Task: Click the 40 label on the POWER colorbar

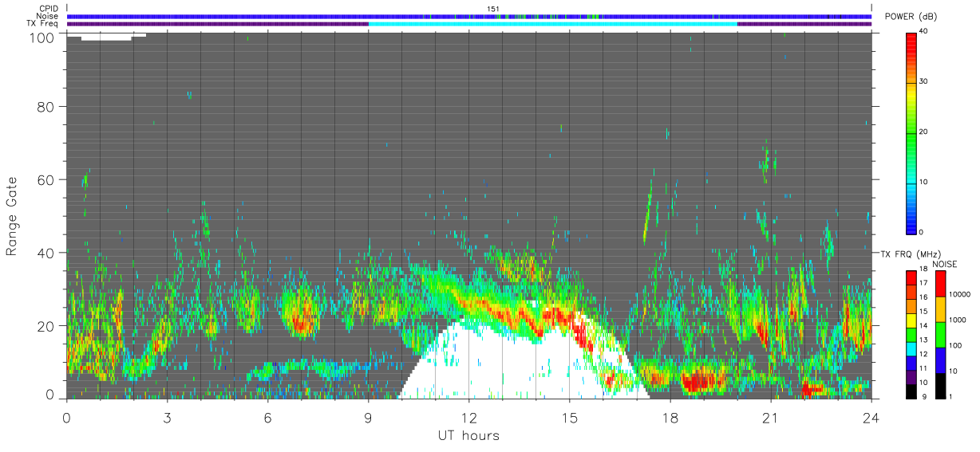Action: [923, 31]
